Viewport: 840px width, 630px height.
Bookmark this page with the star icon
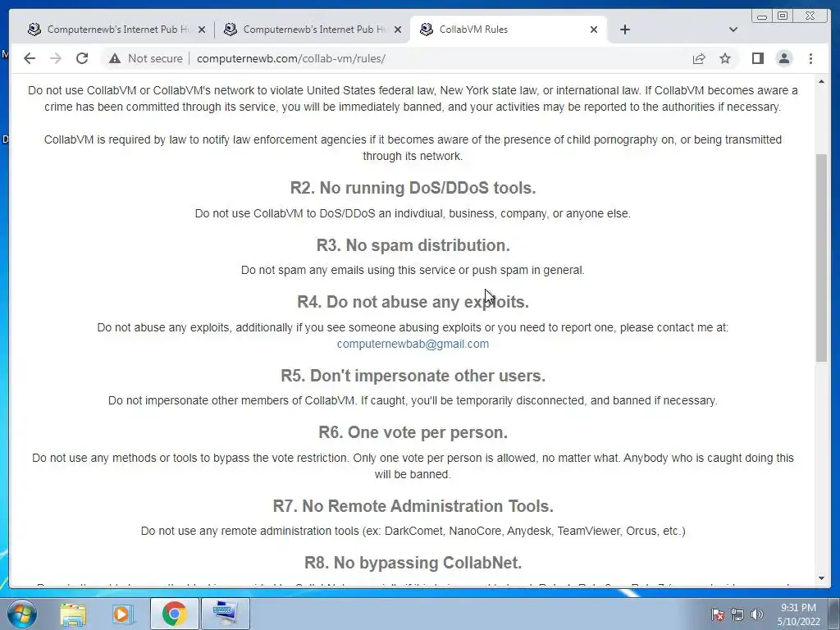pyautogui.click(x=725, y=58)
